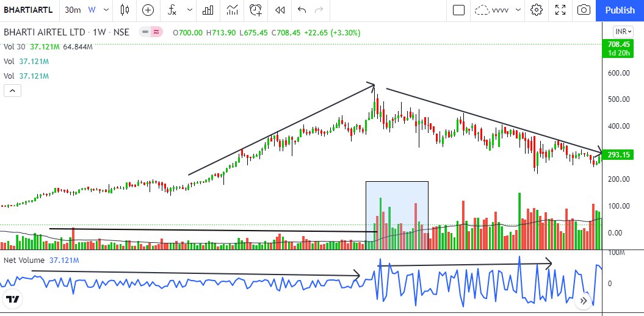Create an alert with the alarm clock icon
The image size is (644, 316).
(256, 10)
